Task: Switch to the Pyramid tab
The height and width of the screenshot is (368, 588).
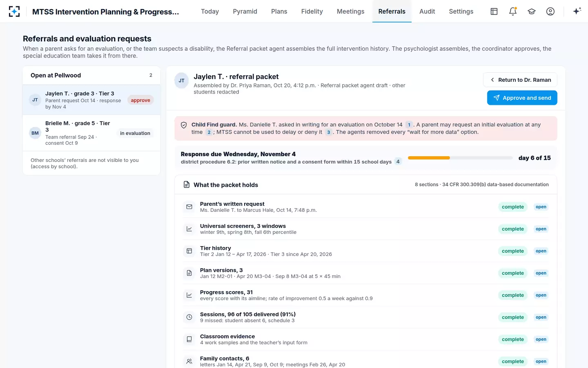Action: [x=245, y=11]
